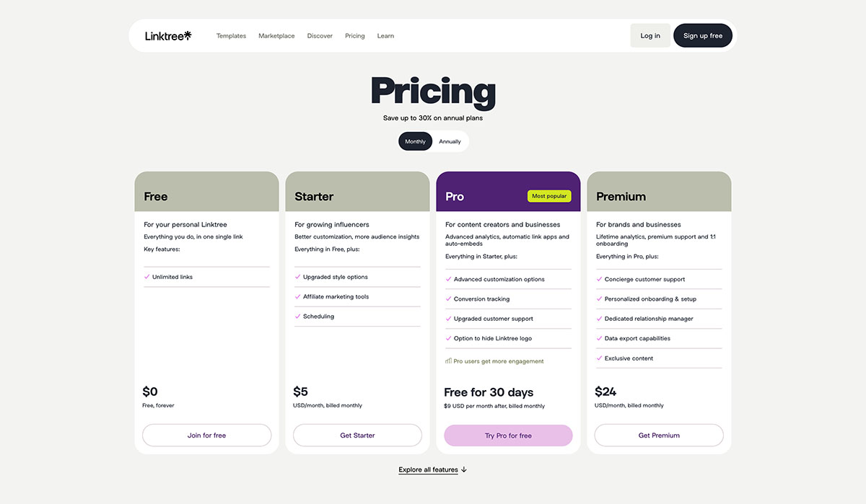Click the Most popular badge on Pro
Screen dimensions: 866x504
(x=549, y=195)
